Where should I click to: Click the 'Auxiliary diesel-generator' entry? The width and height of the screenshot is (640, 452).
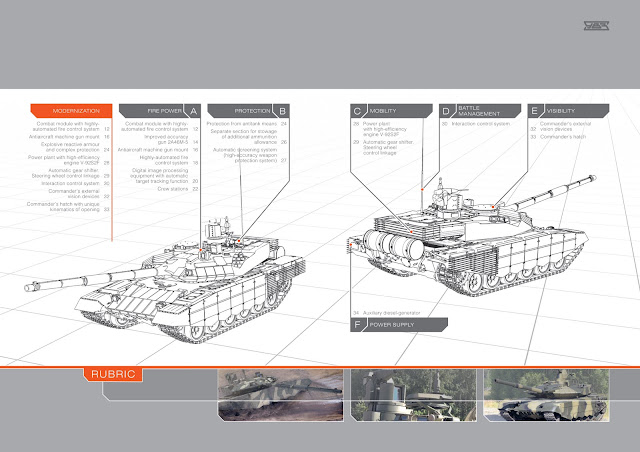click(386, 313)
